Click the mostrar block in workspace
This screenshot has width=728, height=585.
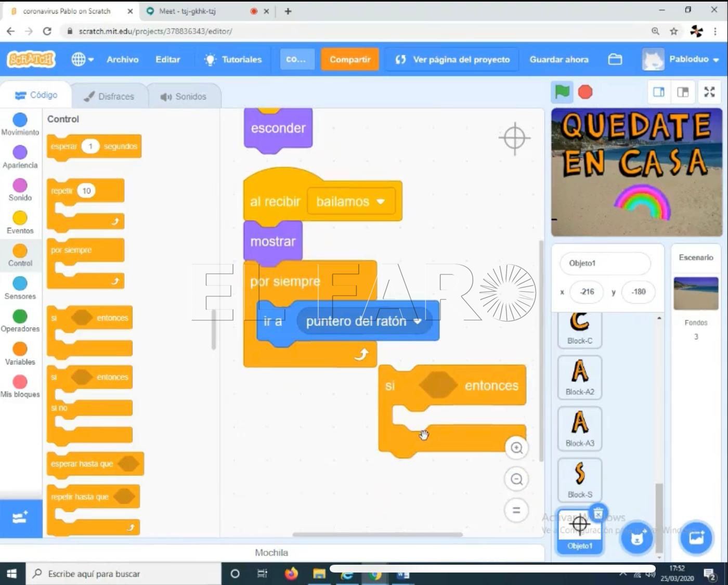[x=272, y=241]
